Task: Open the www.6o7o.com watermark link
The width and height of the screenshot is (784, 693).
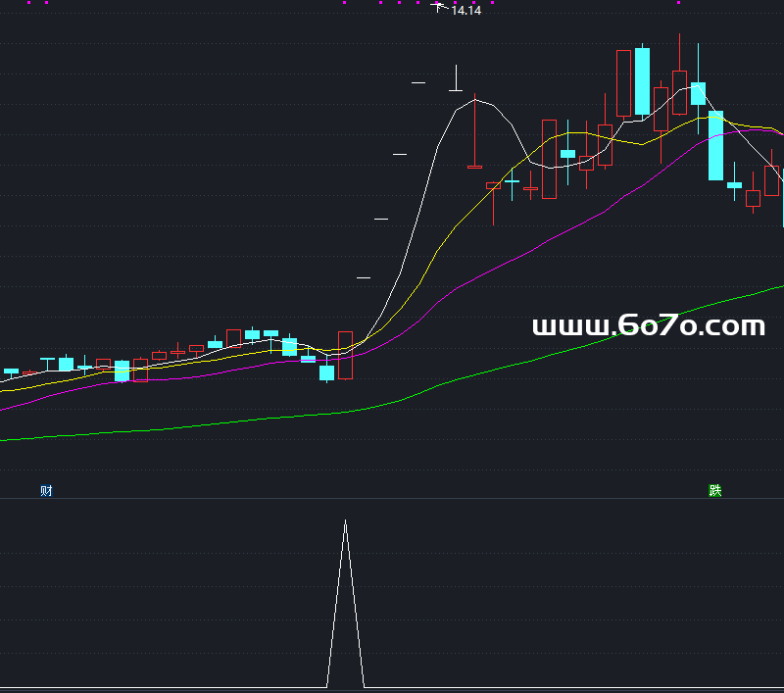Action: (x=648, y=326)
